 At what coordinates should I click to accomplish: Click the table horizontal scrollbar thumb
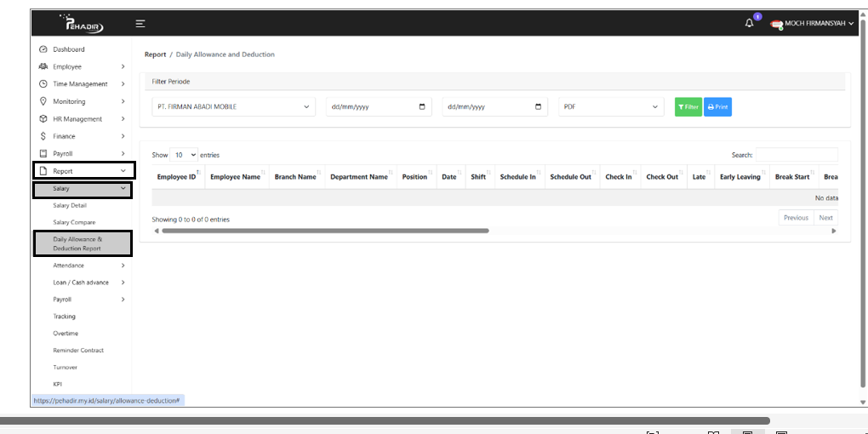(325, 231)
